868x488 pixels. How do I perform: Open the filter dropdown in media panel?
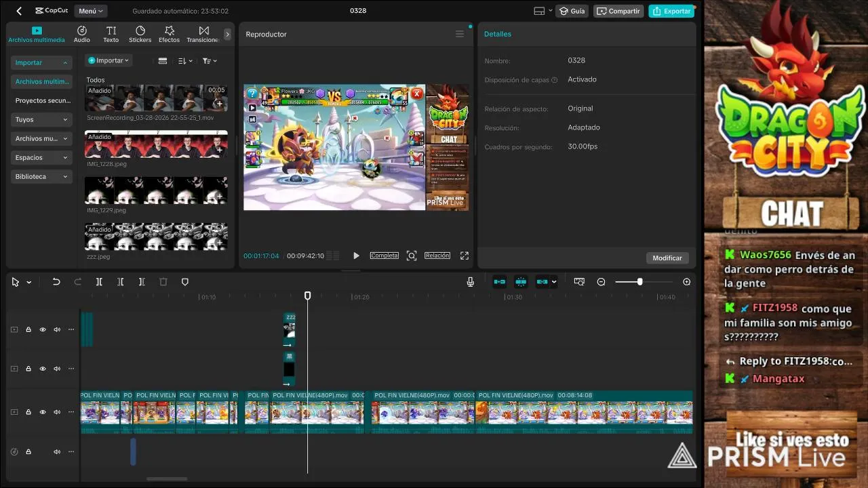tap(210, 61)
